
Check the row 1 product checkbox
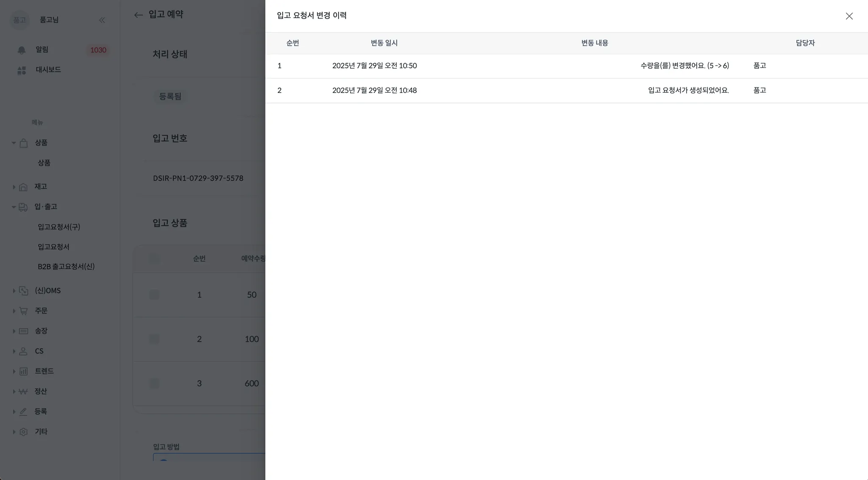click(154, 295)
